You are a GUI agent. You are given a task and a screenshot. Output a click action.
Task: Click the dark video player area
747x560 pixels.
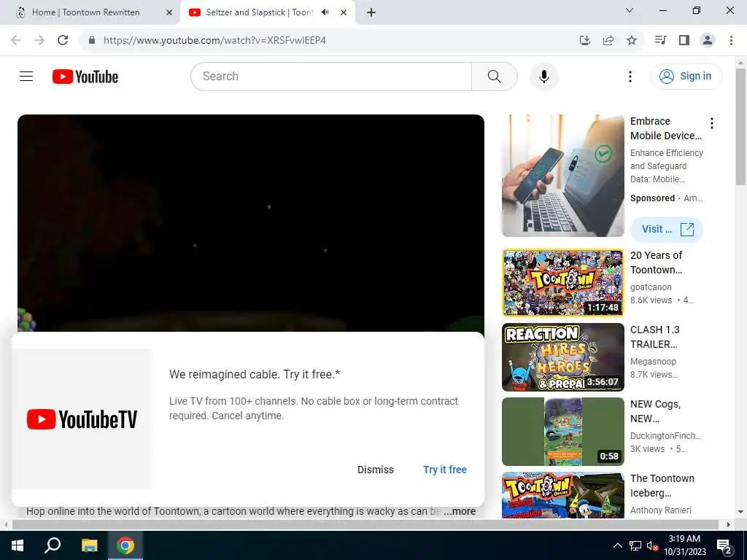point(251,223)
